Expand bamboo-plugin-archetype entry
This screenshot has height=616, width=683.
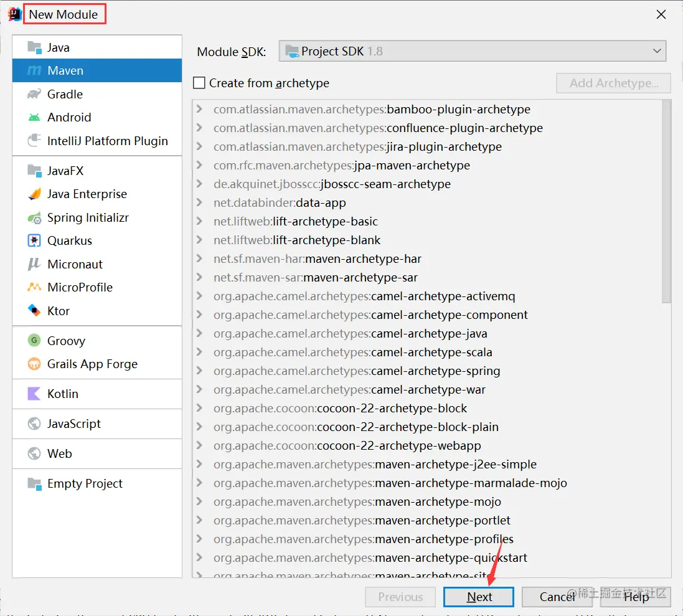(x=199, y=108)
